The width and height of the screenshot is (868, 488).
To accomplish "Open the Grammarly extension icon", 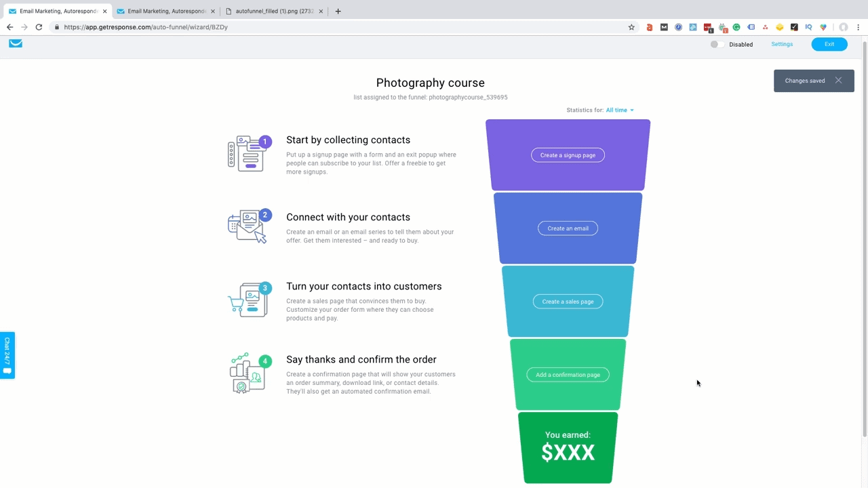I will [x=736, y=27].
